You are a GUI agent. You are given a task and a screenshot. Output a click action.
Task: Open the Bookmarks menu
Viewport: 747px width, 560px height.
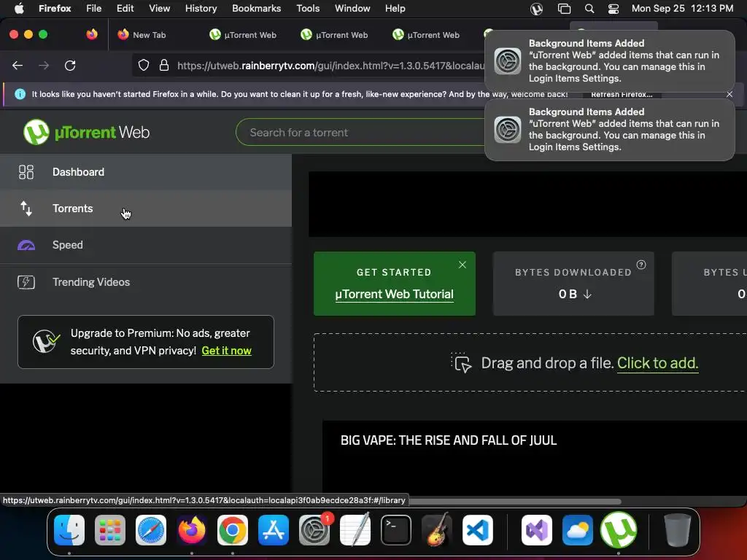pos(256,9)
